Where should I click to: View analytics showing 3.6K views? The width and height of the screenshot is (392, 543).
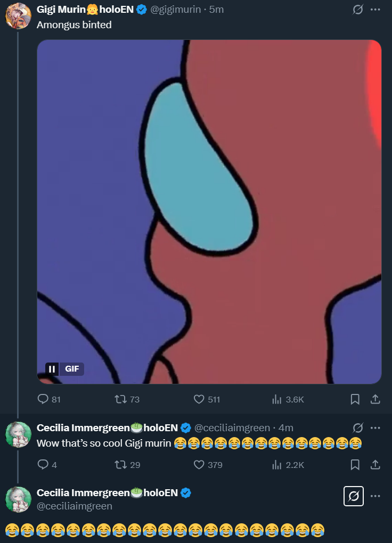point(277,399)
